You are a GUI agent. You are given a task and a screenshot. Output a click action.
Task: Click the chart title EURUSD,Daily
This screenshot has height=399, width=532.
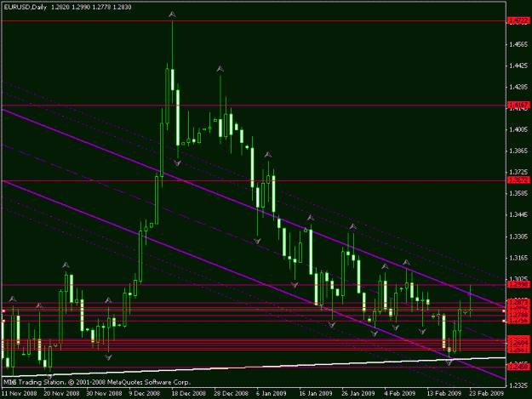[25, 7]
